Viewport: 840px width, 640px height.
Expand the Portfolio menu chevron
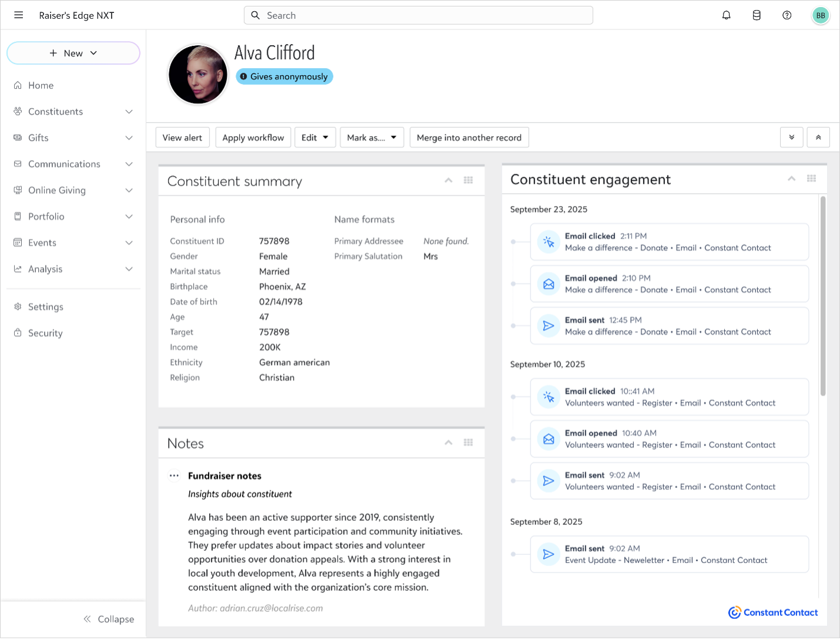(x=129, y=217)
